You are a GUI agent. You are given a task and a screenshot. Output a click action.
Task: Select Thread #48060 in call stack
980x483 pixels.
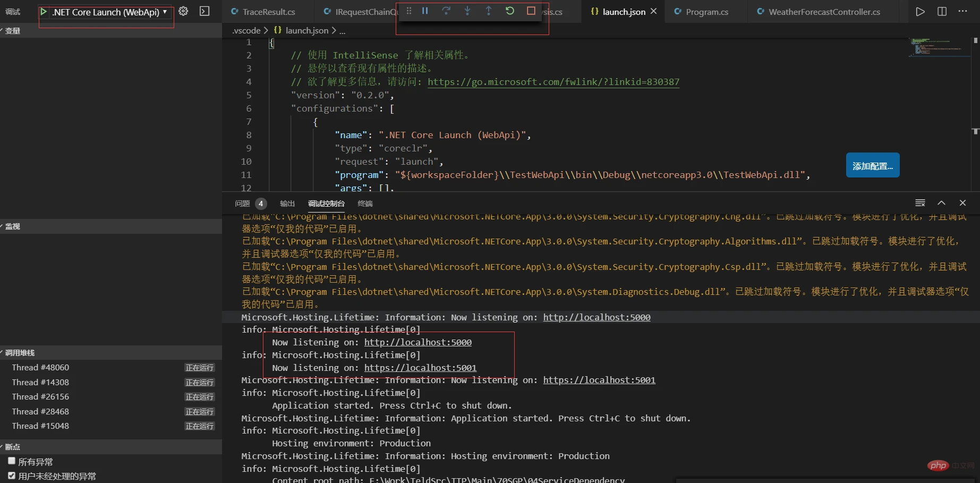pyautogui.click(x=111, y=367)
